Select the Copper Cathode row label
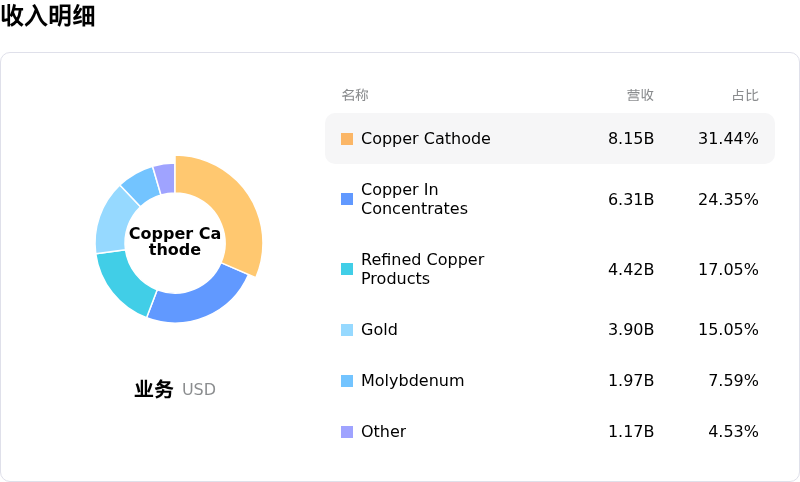 pos(425,139)
